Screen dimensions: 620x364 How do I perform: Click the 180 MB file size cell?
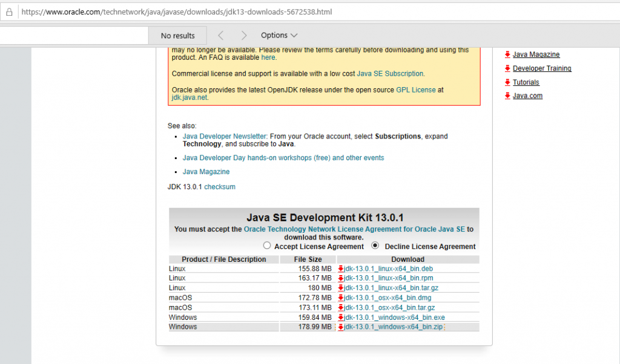(308, 288)
